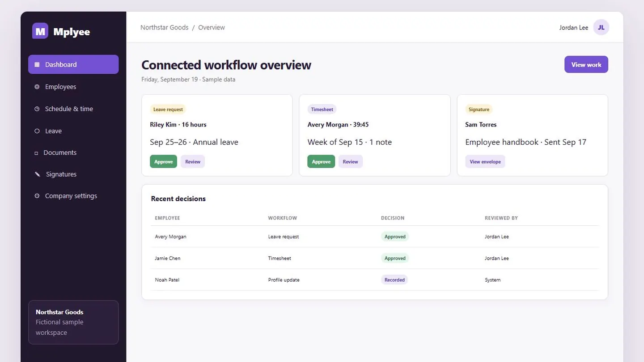Click Week of Sep 15 · 1 note
Screen dimensions: 644x362
[x=349, y=142]
